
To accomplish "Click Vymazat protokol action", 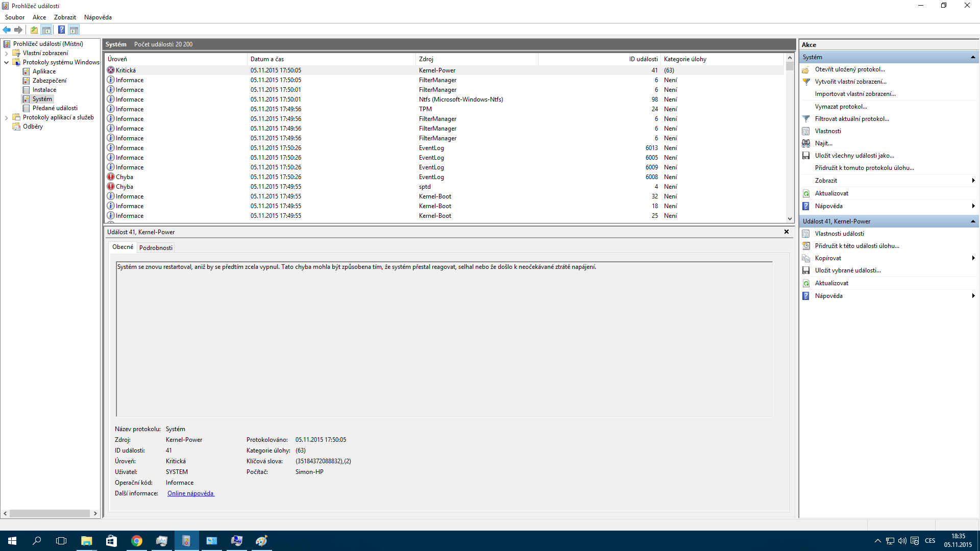I will [841, 107].
